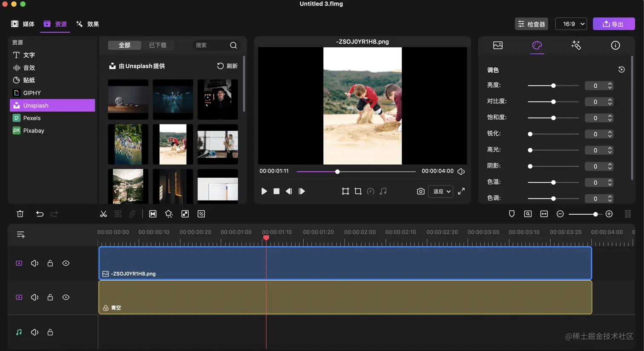The height and width of the screenshot is (351, 644).
Task: Click the mosaic mask icon in timeline toolbar
Action: tap(185, 214)
